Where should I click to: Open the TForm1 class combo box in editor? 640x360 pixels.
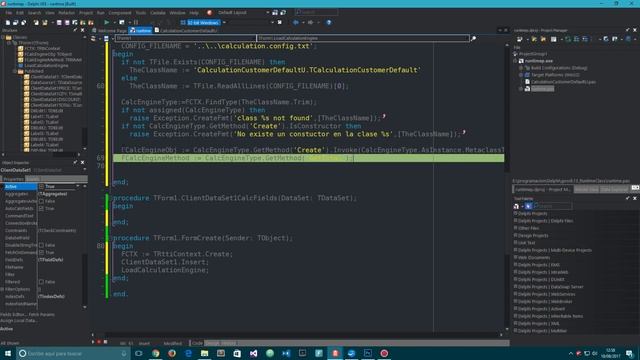(185, 38)
